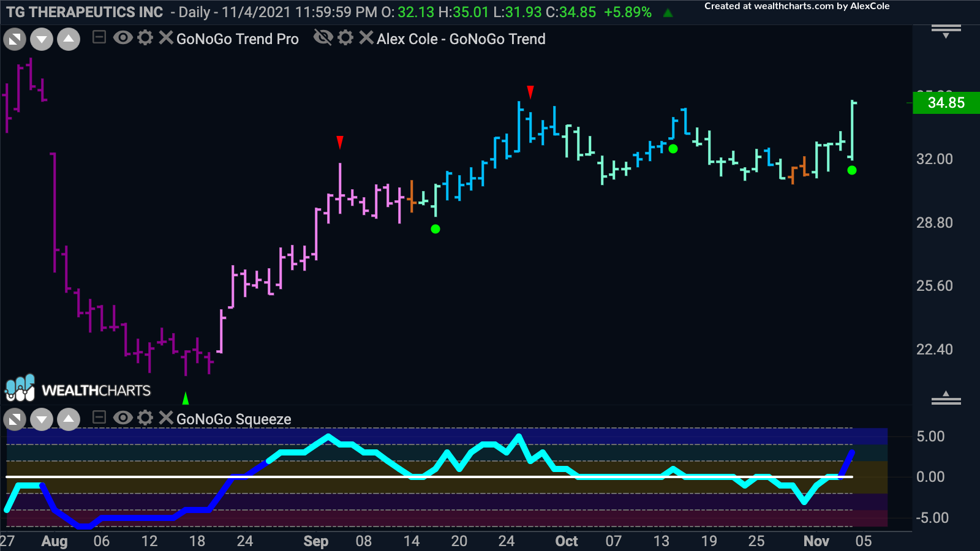Click the red down-arrow signal in late September

(530, 92)
